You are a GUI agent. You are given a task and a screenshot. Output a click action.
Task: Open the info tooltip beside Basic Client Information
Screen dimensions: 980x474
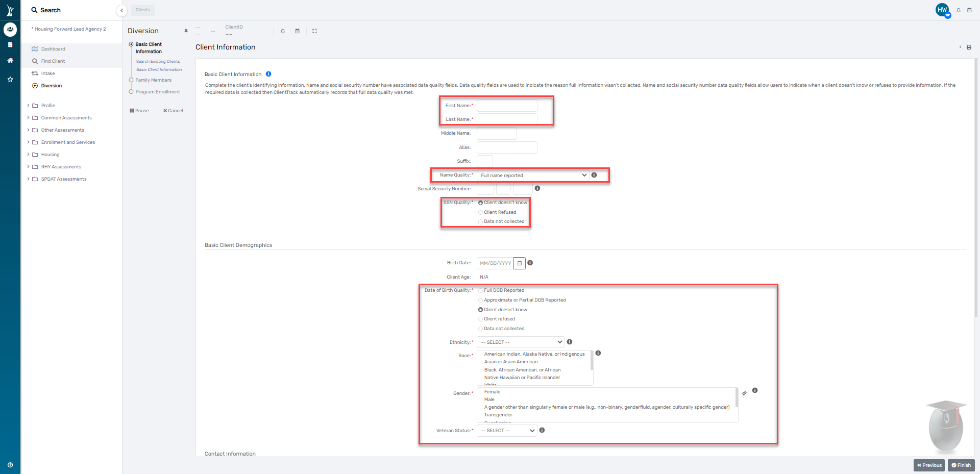[x=268, y=74]
